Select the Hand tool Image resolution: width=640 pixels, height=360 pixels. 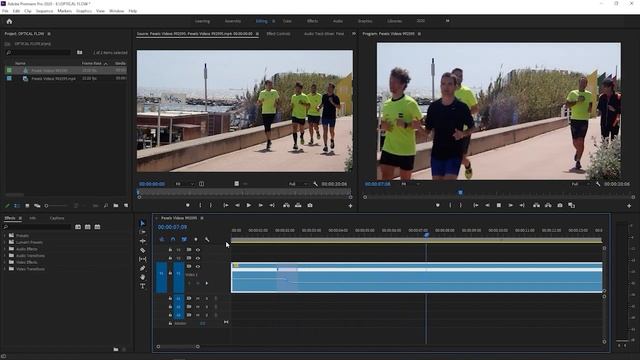[x=142, y=277]
